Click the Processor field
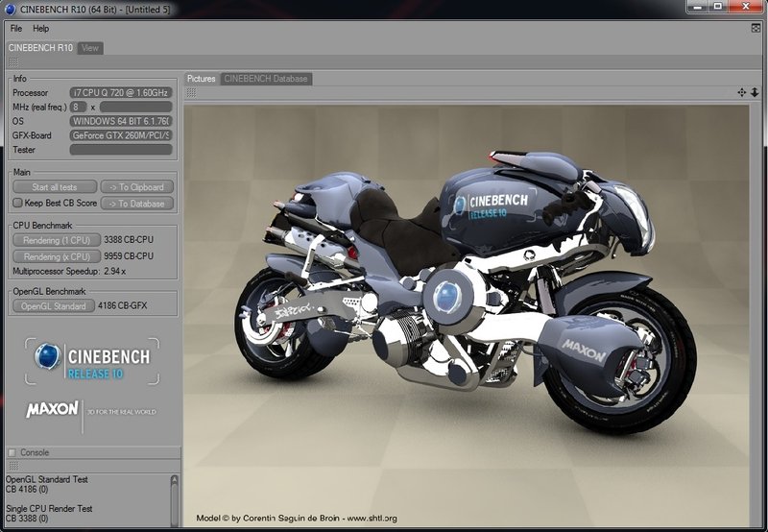 tap(121, 92)
